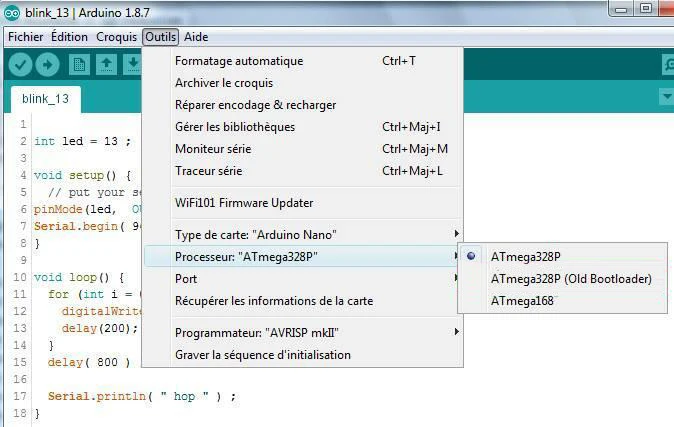Open the Fichier menu

[x=25, y=37]
